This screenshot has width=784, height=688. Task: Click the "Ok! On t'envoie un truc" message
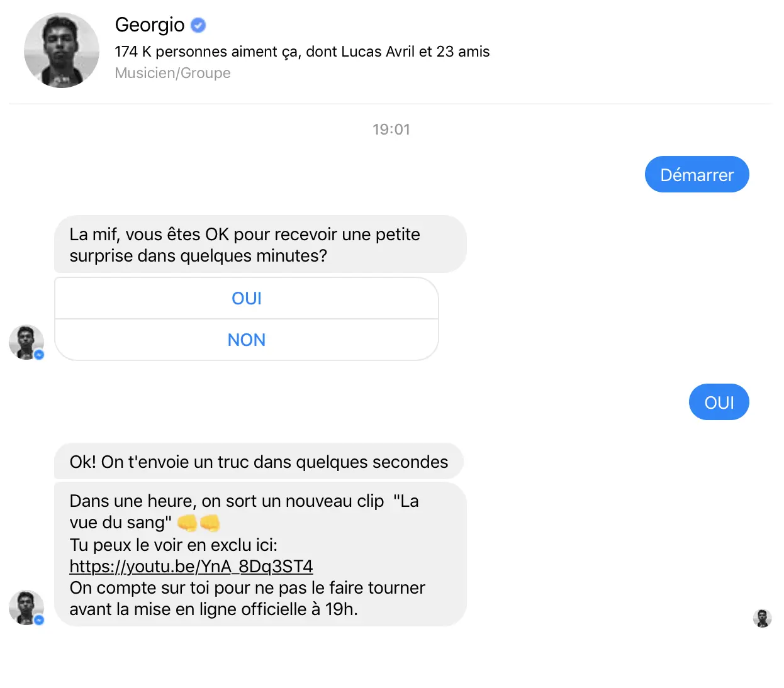coord(259,462)
